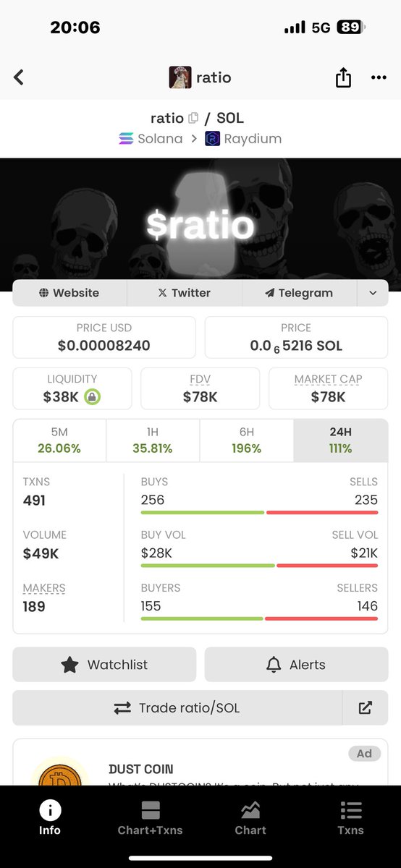
Task: Expand the social links chevron dropdown
Action: tap(373, 293)
